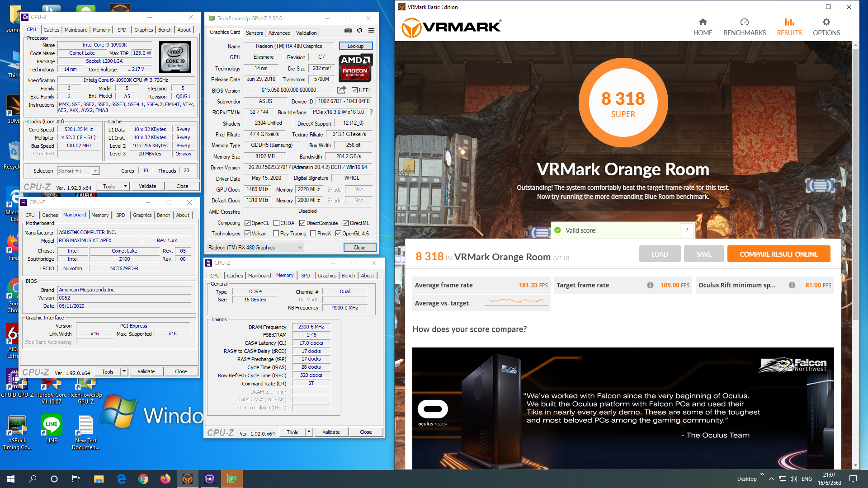Click the GPU-Z refresh icon
This screenshot has height=488, width=868.
click(360, 30)
